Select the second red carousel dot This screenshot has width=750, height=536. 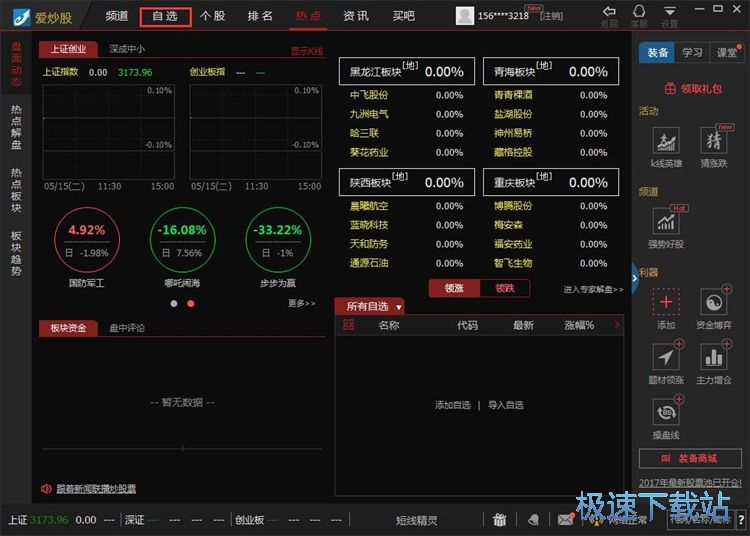pos(191,304)
